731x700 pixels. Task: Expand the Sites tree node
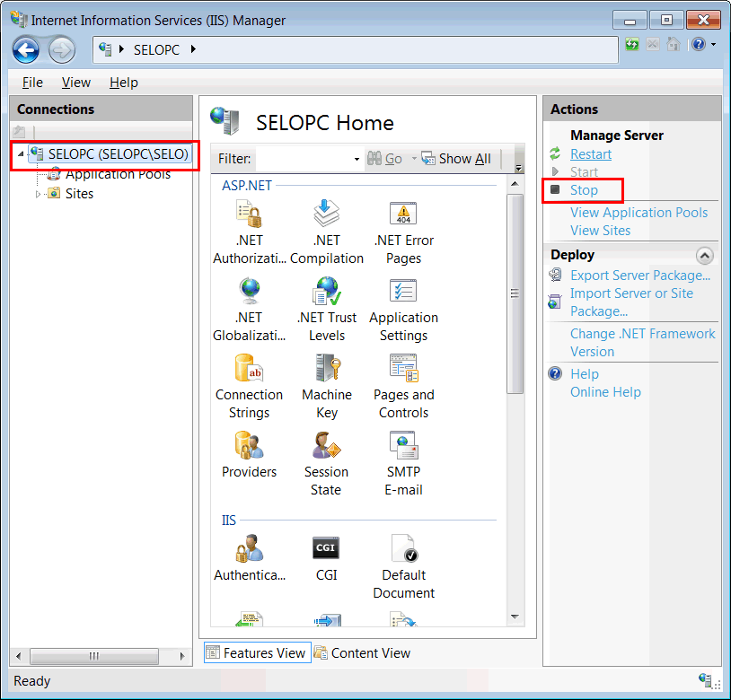[39, 194]
